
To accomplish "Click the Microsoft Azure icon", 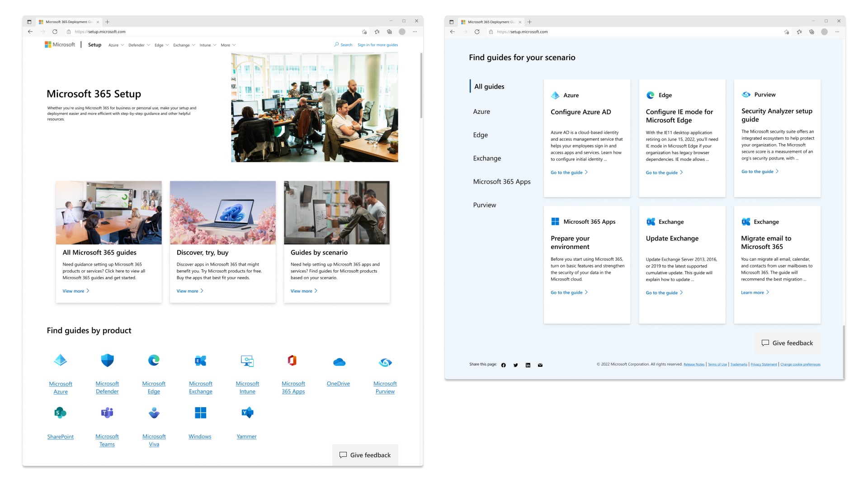I will click(60, 361).
